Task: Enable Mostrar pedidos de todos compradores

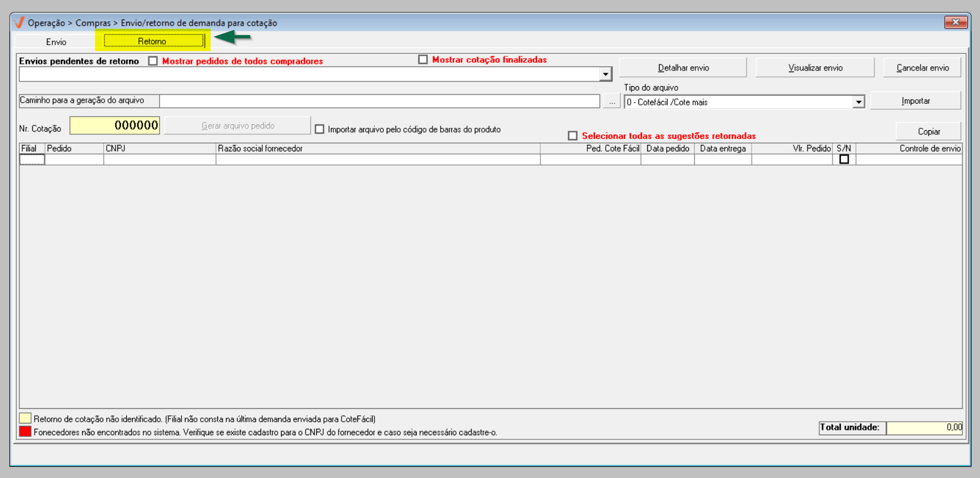Action: click(x=153, y=61)
